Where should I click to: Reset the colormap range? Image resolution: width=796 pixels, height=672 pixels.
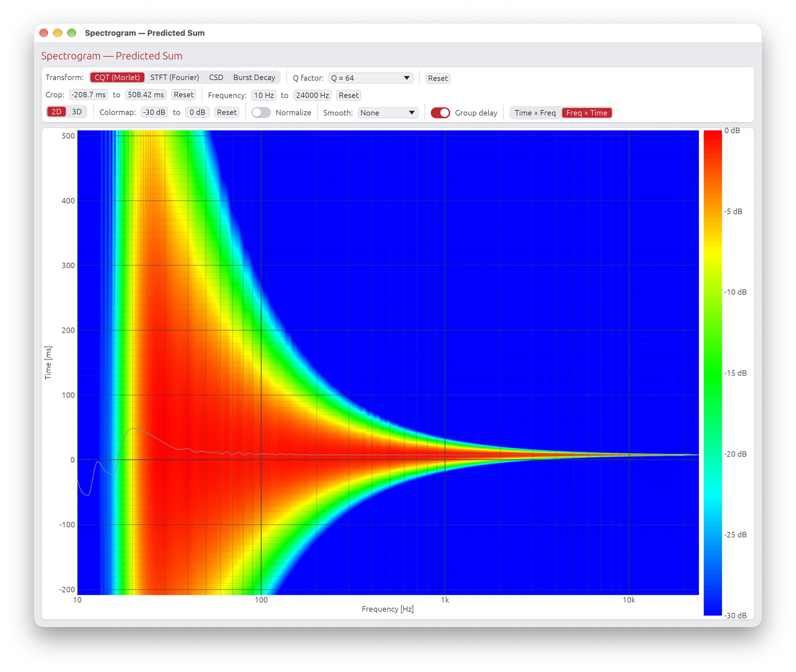(x=227, y=112)
